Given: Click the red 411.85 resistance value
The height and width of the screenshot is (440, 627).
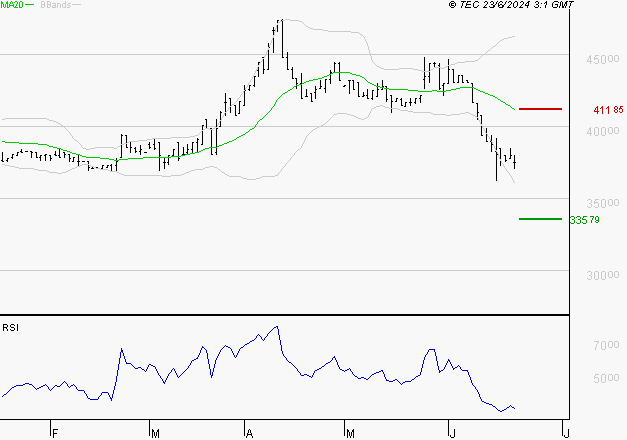Looking at the screenshot, I should 608,110.
